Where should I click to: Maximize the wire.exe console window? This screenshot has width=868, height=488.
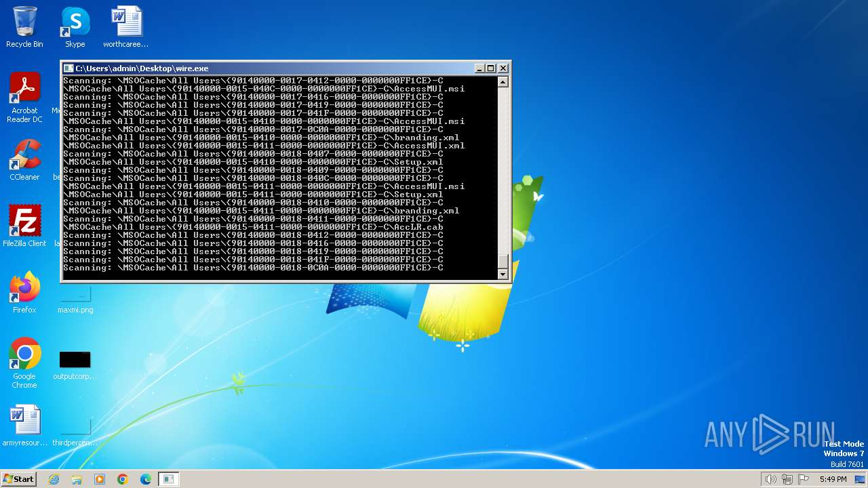point(491,68)
